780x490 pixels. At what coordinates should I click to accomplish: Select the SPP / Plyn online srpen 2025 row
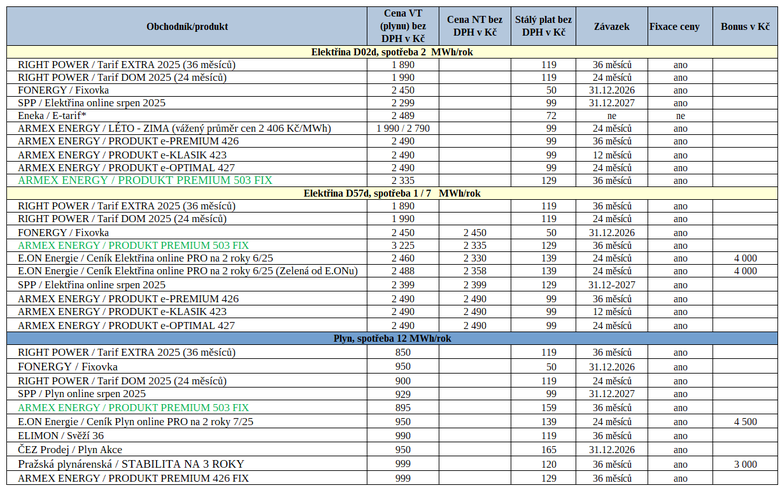pos(82,394)
